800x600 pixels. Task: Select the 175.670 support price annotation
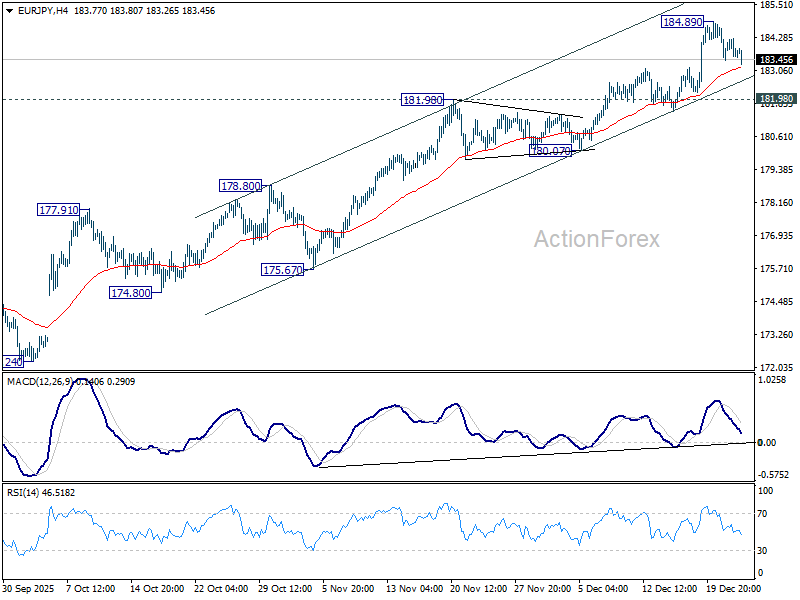pos(281,268)
